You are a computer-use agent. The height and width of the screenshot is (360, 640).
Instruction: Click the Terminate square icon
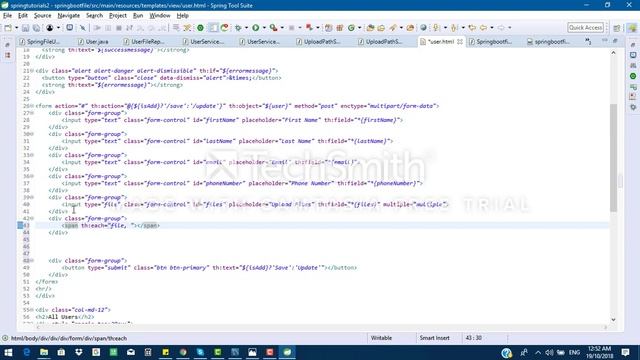coord(119,28)
